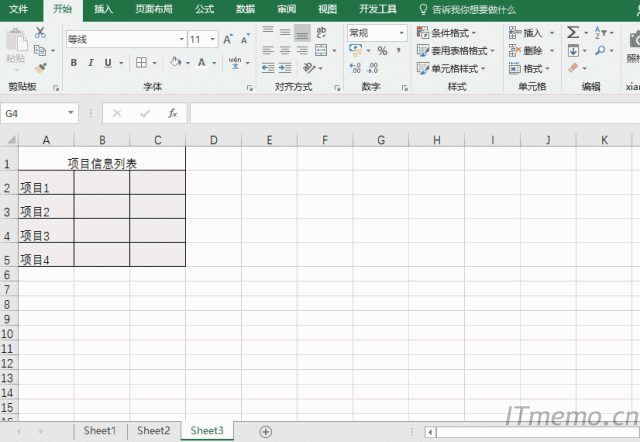Image resolution: width=640 pixels, height=442 pixels.
Task: Click the 告诉我你想要做什么 search box
Action: (x=468, y=9)
